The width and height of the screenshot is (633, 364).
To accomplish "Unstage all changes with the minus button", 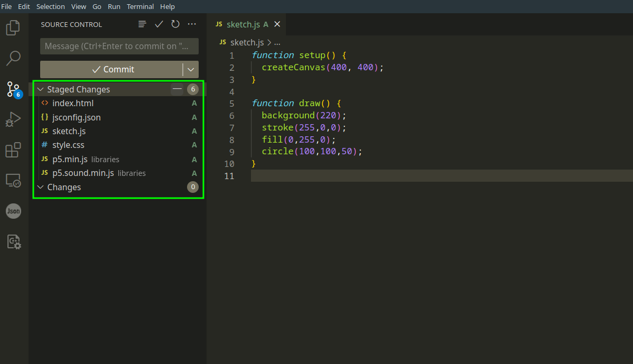I will (x=177, y=89).
